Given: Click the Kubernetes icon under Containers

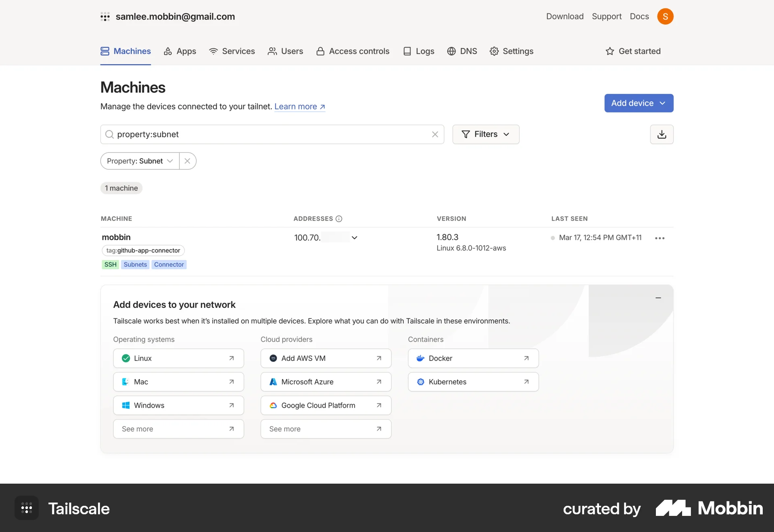Looking at the screenshot, I should coord(420,382).
